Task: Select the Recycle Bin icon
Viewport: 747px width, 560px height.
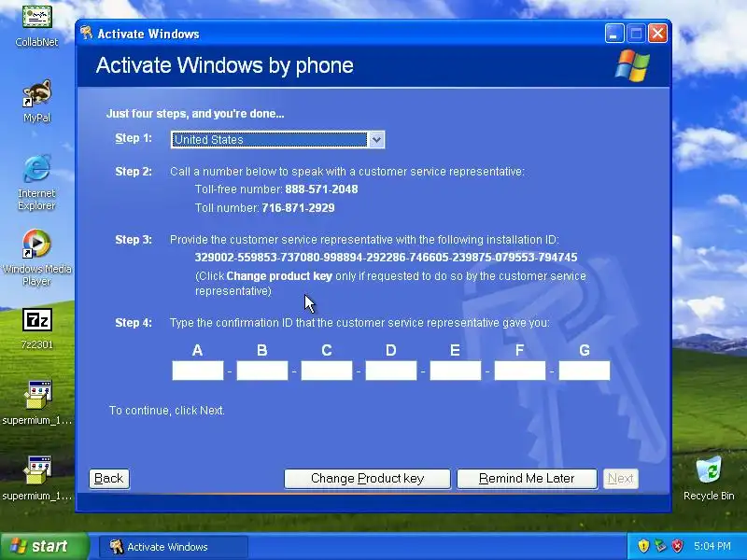Action: coord(709,478)
